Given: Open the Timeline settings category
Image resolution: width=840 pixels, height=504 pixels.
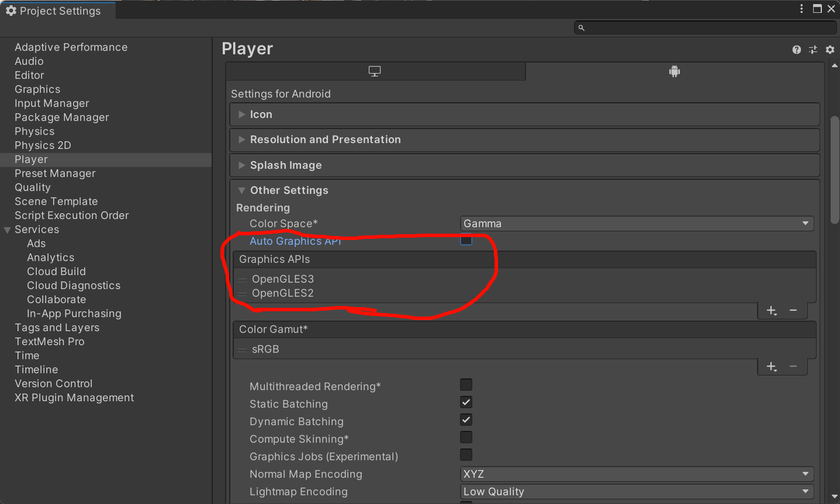Looking at the screenshot, I should pos(36,370).
